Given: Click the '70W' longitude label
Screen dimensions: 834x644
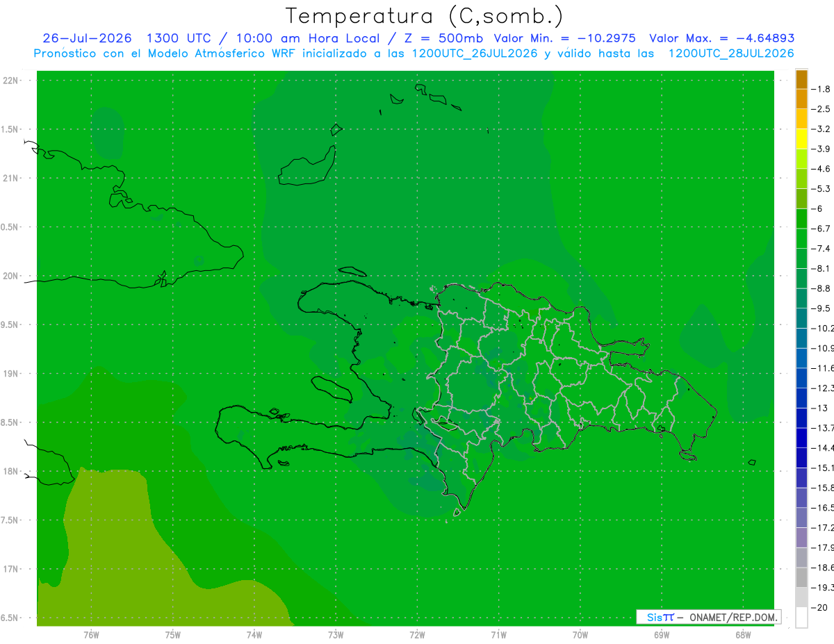Looking at the screenshot, I should (580, 635).
